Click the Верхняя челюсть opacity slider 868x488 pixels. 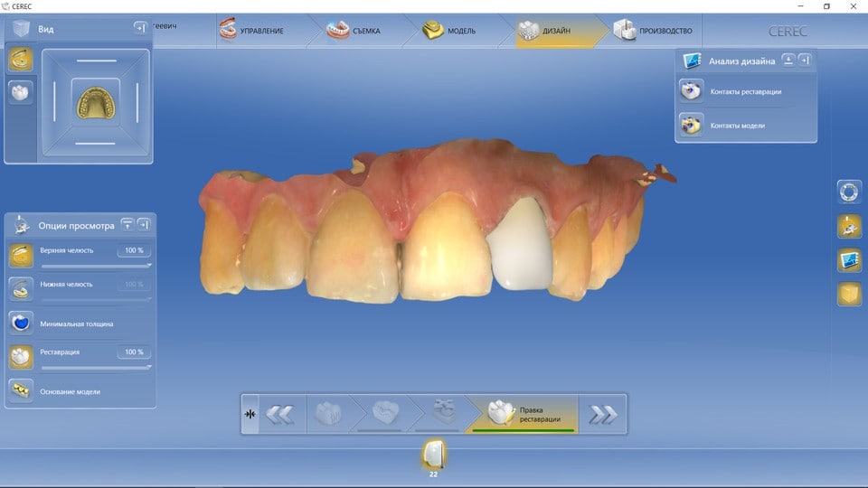click(96, 267)
